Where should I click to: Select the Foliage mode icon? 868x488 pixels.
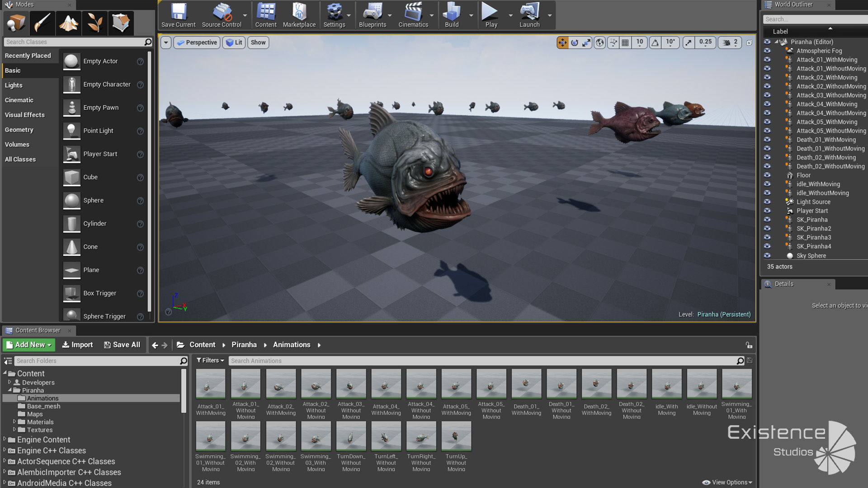pos(94,23)
